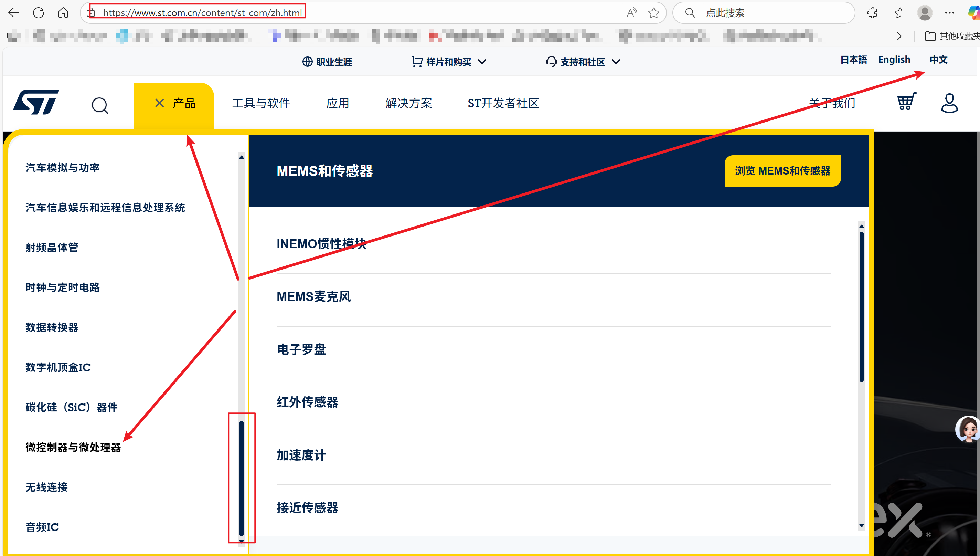Close the 产品 menu with the X
The image size is (980, 556).
pos(160,103)
